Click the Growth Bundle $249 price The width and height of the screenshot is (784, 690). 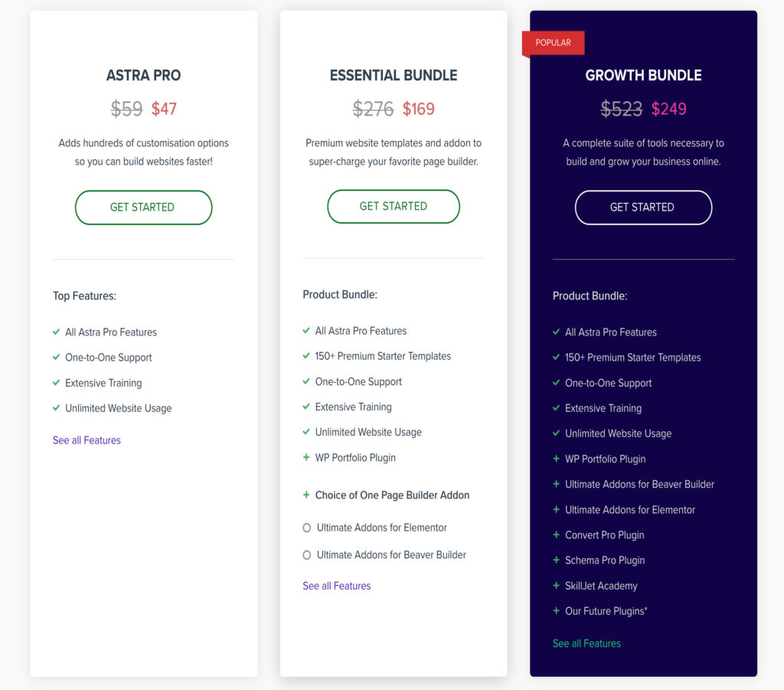tap(668, 109)
